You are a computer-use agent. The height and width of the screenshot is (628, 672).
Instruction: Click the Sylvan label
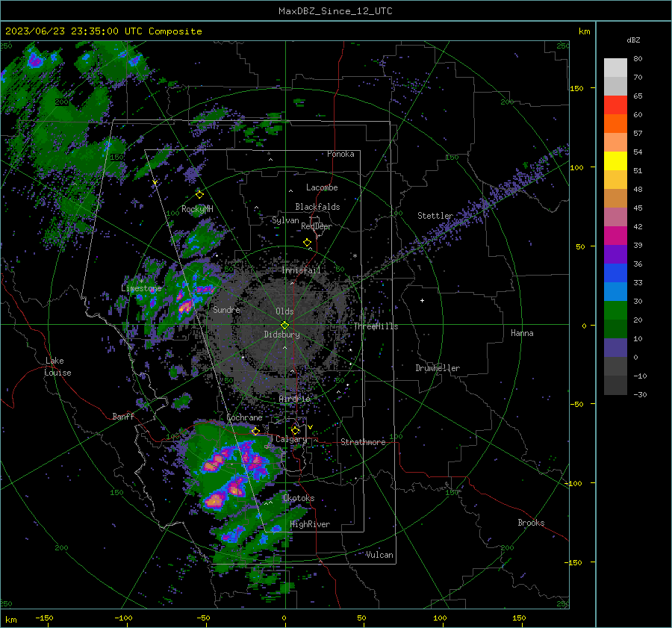tap(285, 220)
